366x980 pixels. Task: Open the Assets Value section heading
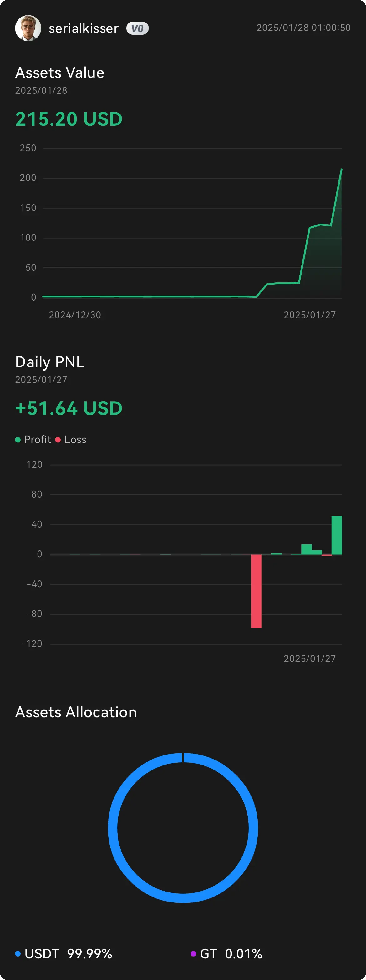coord(60,73)
